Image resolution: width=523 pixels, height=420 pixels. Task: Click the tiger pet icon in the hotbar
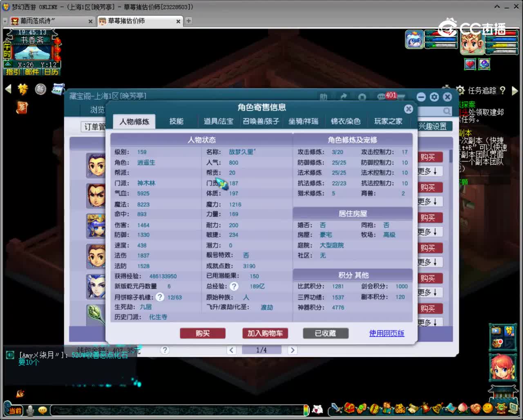click(x=400, y=408)
